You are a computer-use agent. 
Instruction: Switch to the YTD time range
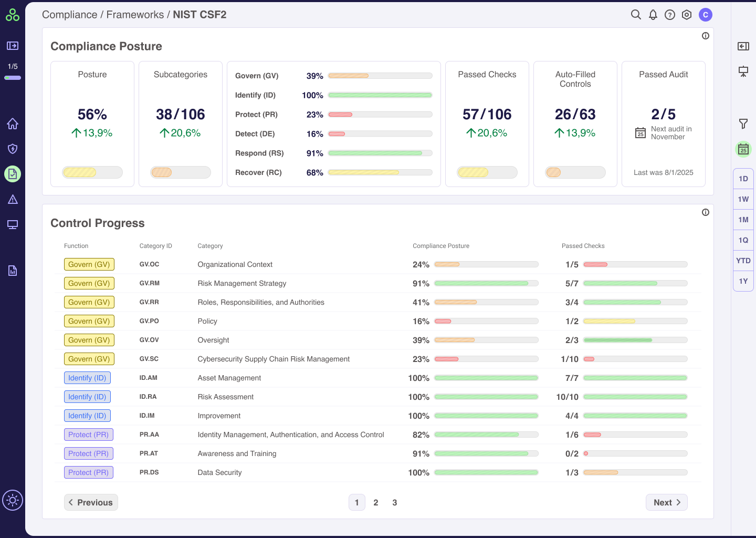[x=743, y=261]
